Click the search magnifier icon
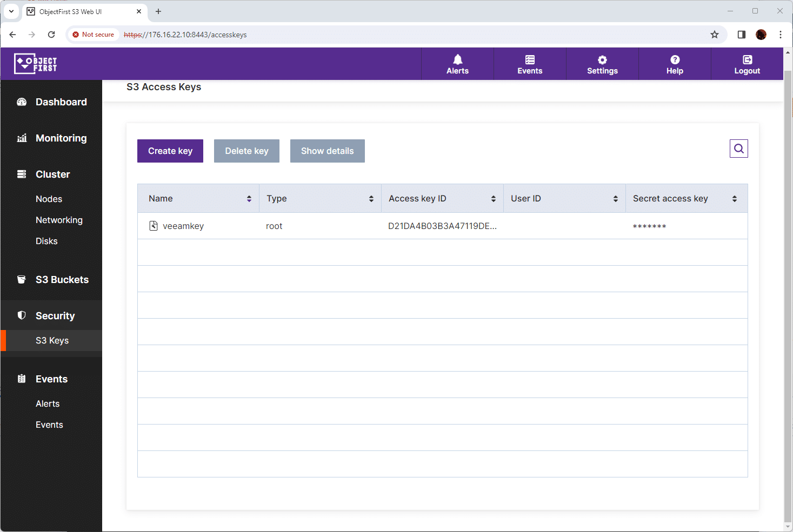 [739, 149]
